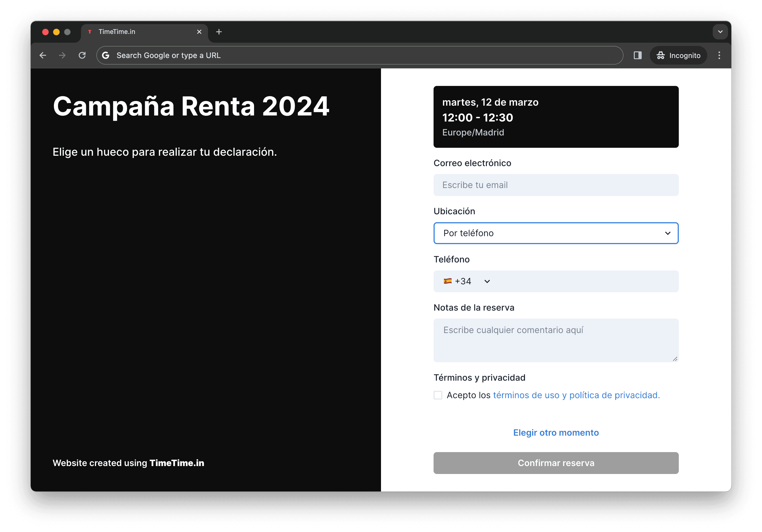Accept the terms and privacy checkbox
Screen dimensions: 762x532
(x=438, y=395)
